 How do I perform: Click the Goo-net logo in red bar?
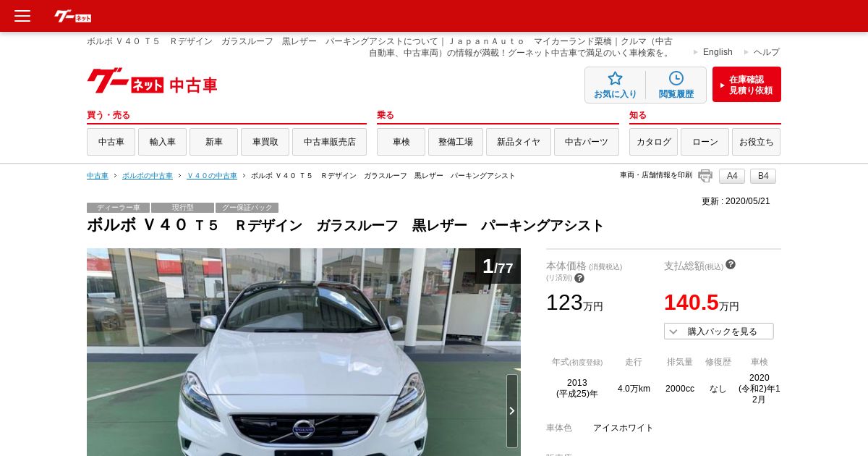pyautogui.click(x=73, y=16)
